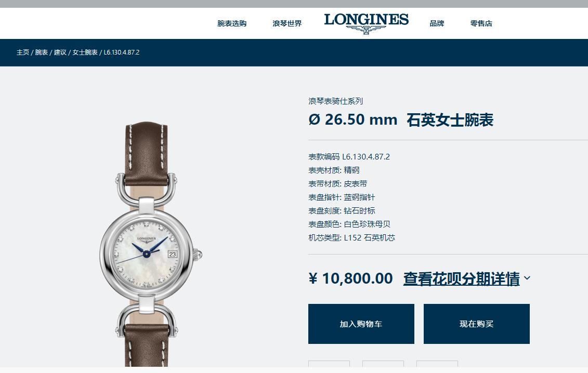
Task: Expand the chevron next to 花呗分期详情
Action: coord(527,278)
